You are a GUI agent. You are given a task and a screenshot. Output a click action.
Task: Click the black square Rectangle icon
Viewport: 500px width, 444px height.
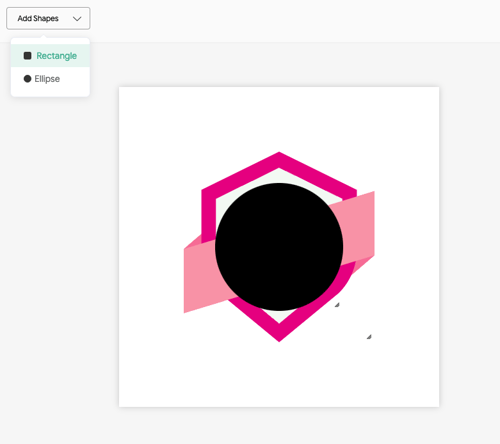point(27,56)
